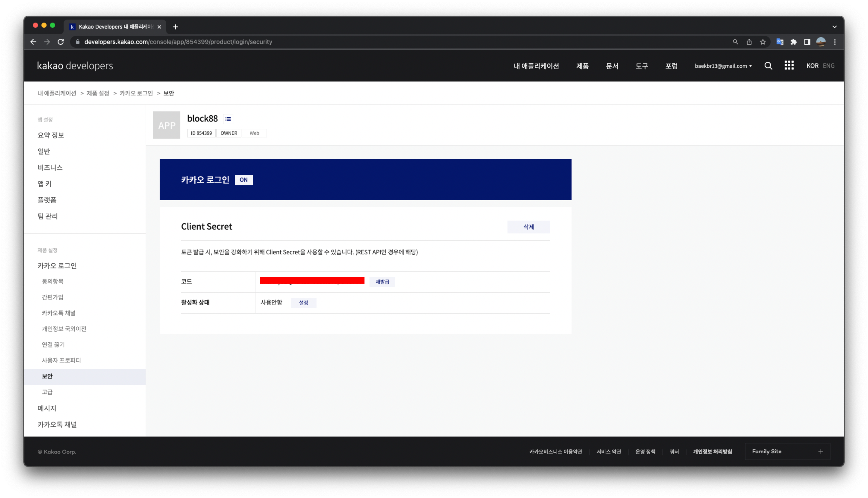Open the nine-dot services grid icon
The width and height of the screenshot is (868, 498).
(789, 65)
